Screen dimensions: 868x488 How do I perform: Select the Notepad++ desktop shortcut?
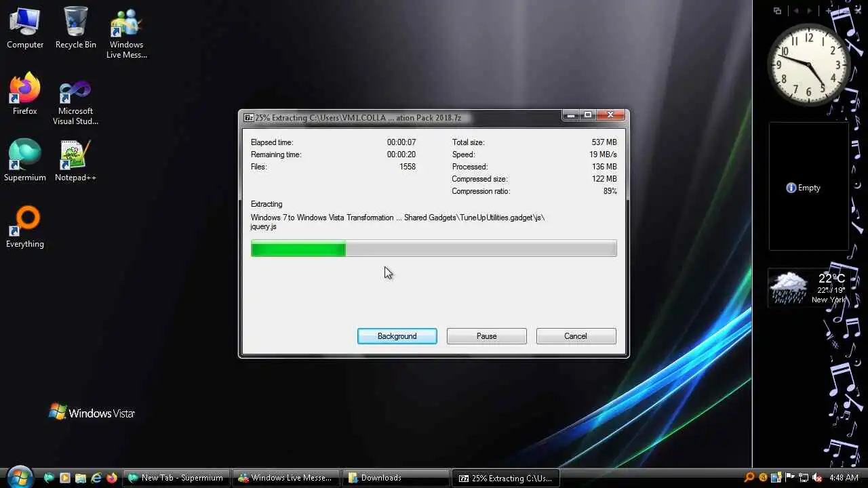(x=75, y=161)
